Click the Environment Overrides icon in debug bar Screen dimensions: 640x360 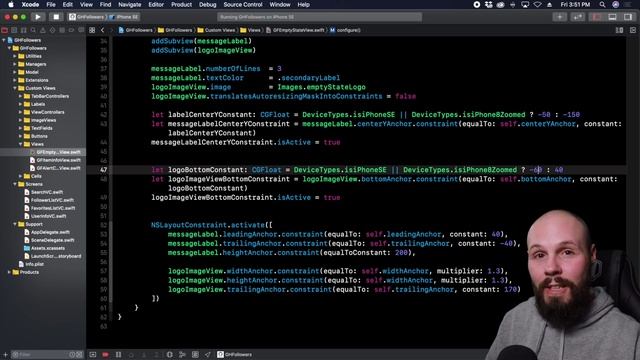195,354
